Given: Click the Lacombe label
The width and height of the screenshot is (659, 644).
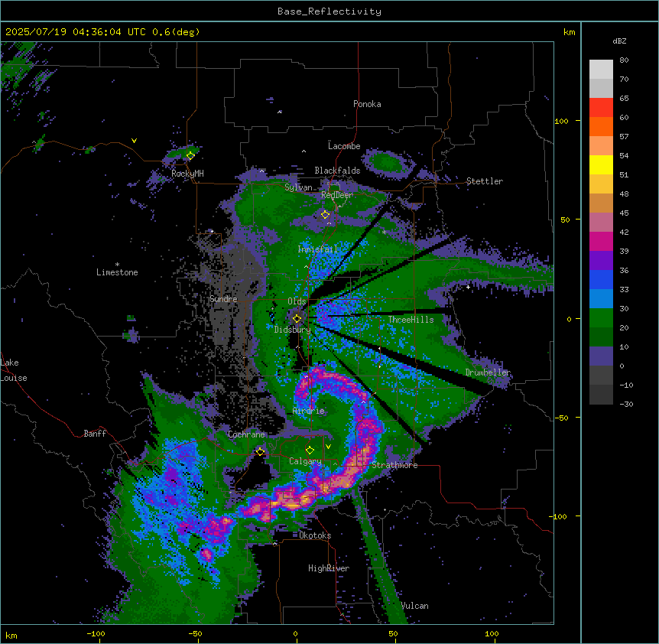Looking at the screenshot, I should (344, 146).
